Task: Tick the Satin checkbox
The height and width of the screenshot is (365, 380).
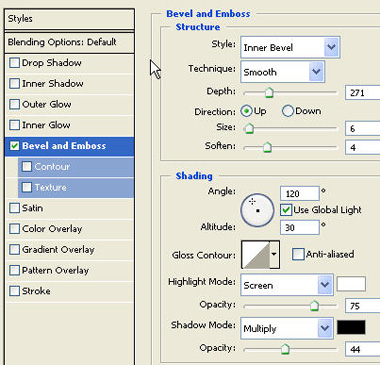Action: click(14, 208)
